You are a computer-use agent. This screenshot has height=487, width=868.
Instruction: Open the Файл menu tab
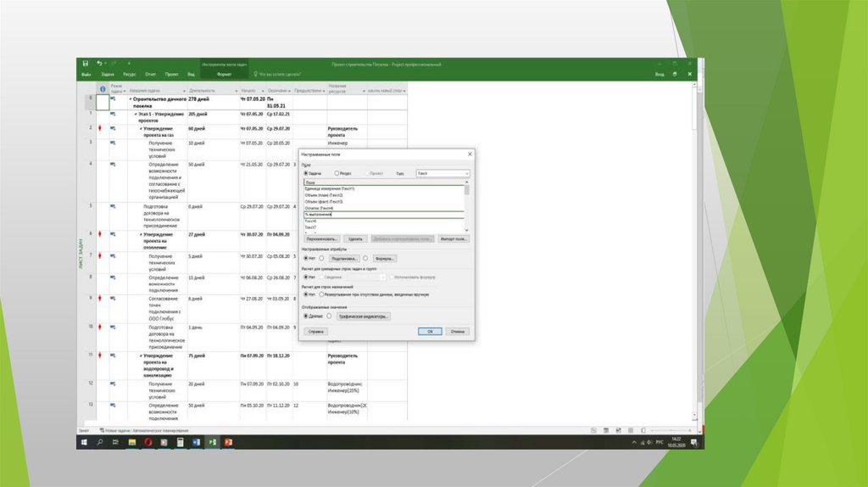click(x=86, y=75)
